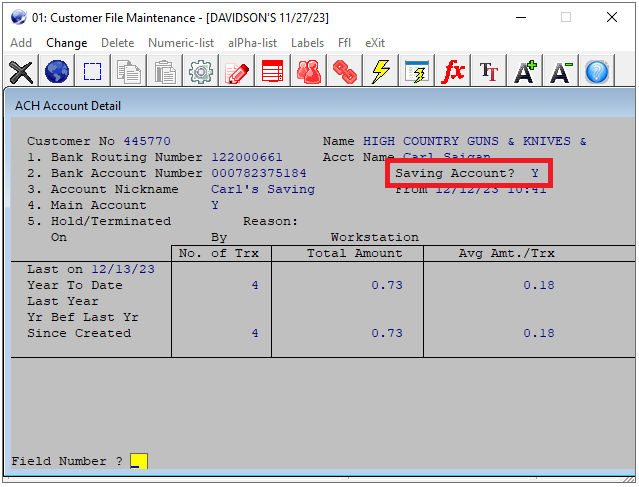639x487 pixels.
Task: Click the Year To Date average amount 0.18
Action: click(539, 285)
